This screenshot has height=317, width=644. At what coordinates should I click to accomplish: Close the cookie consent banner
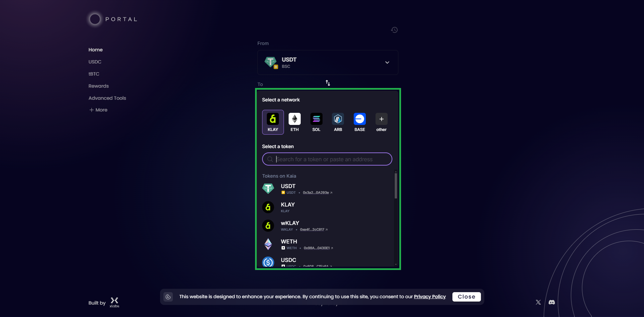click(x=466, y=297)
